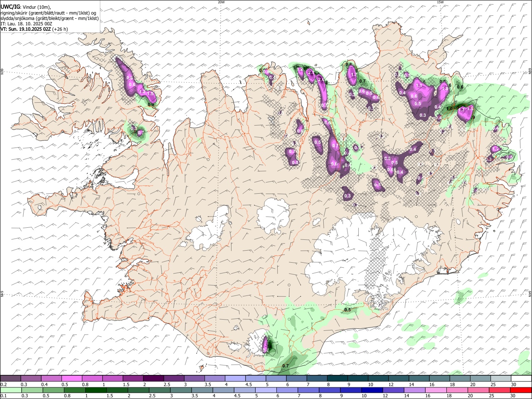Pick the deep blue lower legend swatch labeled 10

(x=372, y=390)
